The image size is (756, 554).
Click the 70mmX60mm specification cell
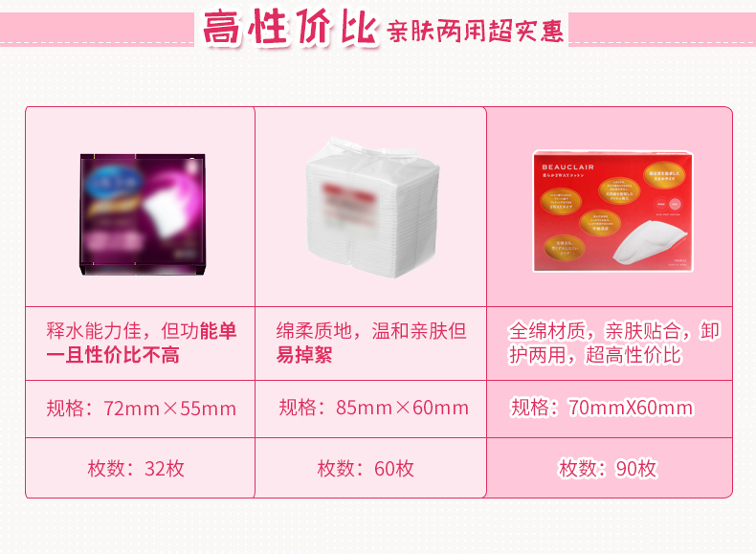[x=610, y=409]
